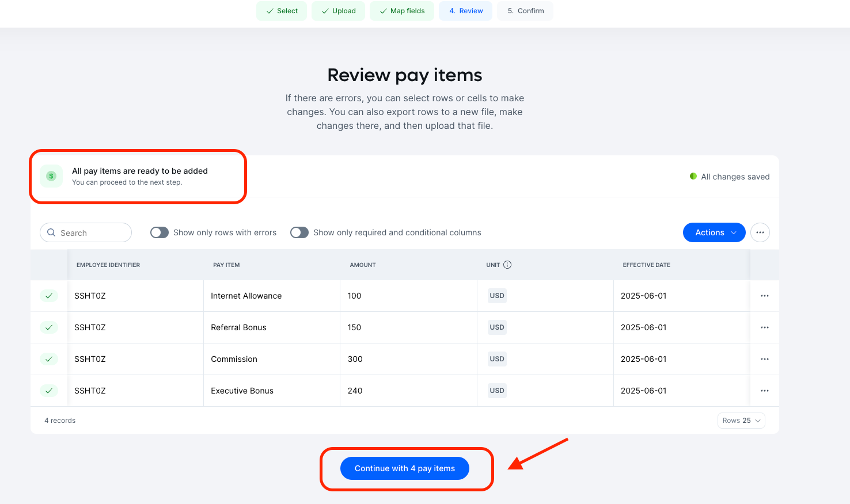Open the table more options ellipsis button
This screenshot has height=504, width=850.
[760, 232]
